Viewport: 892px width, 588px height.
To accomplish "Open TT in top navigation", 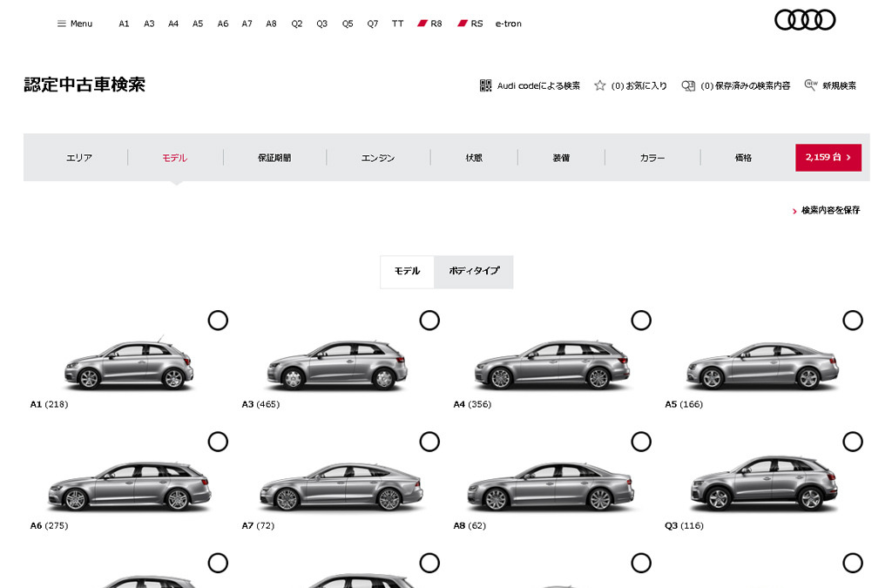I will (x=397, y=24).
